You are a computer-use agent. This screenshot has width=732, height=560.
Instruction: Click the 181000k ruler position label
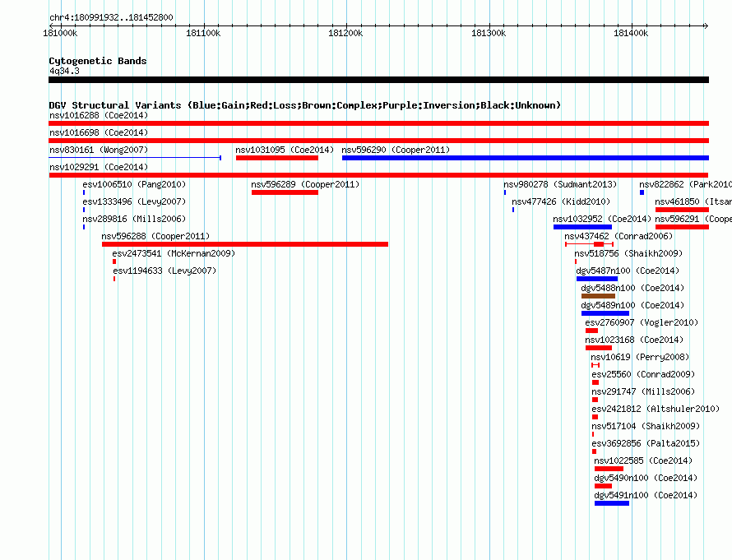60,33
